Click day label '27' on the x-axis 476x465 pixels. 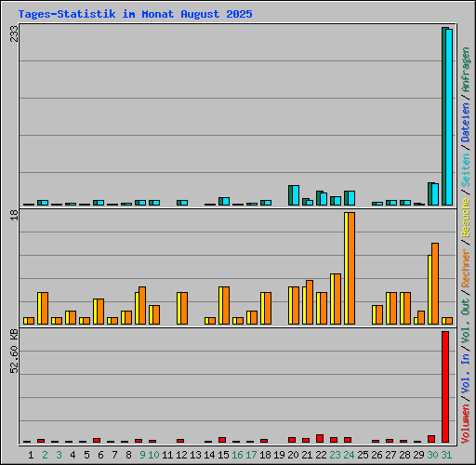390,455
